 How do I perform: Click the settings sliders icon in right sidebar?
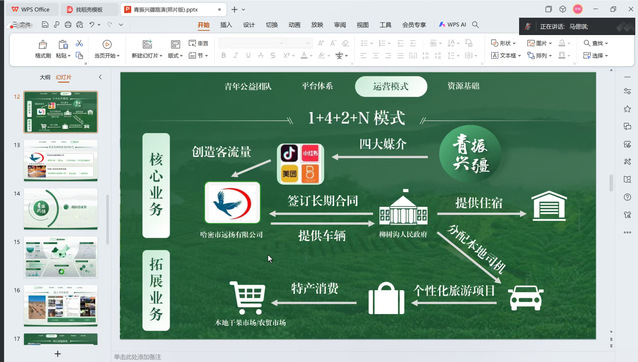coord(627,92)
